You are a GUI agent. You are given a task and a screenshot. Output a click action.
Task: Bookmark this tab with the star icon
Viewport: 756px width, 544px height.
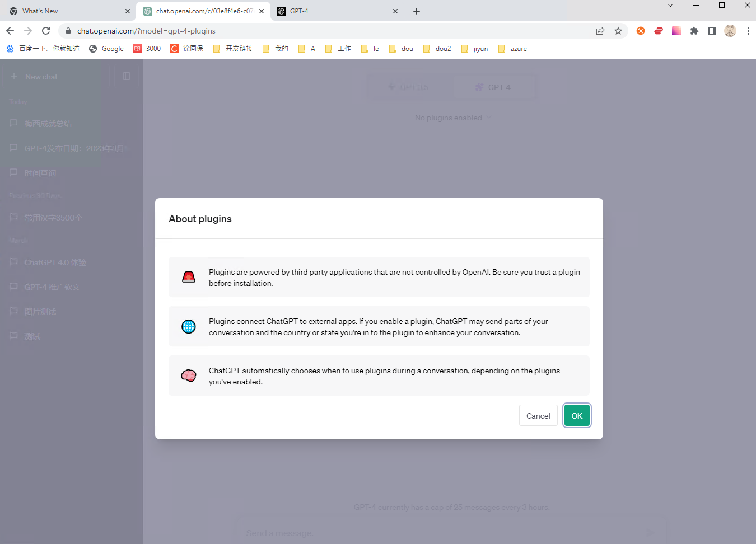[618, 31]
